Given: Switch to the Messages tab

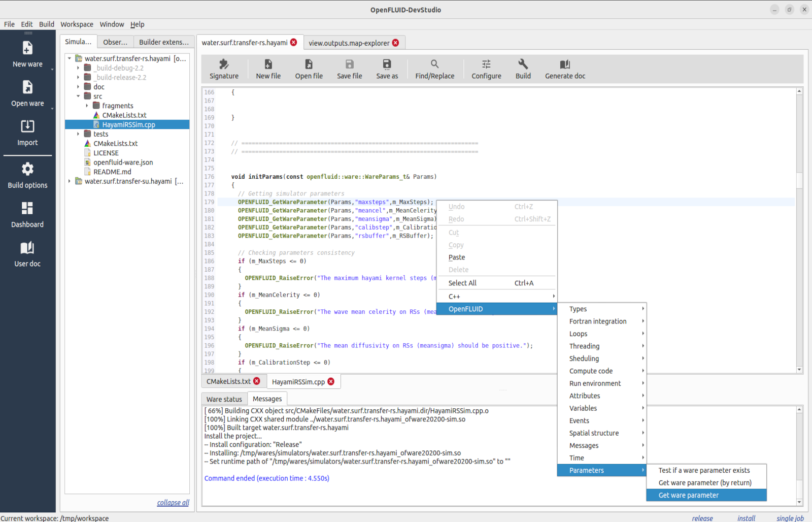Looking at the screenshot, I should 267,399.
